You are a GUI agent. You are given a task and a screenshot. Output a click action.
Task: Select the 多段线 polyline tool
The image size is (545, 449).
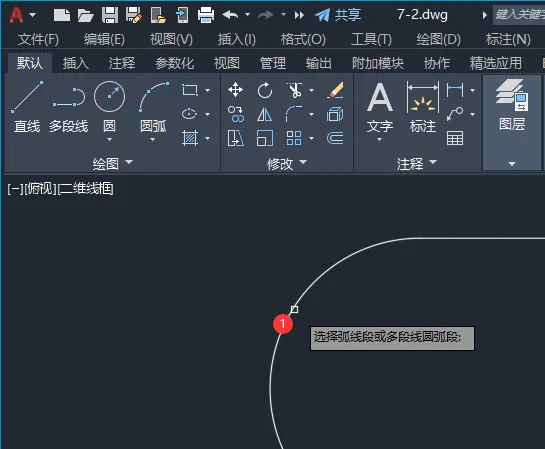68,107
